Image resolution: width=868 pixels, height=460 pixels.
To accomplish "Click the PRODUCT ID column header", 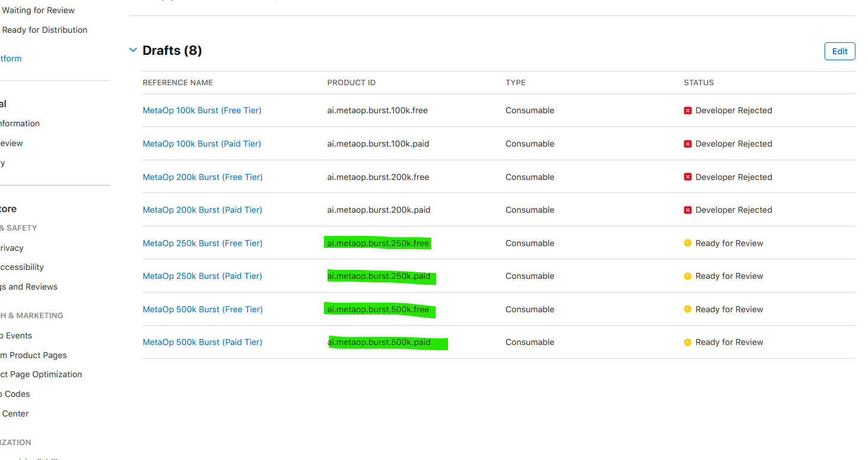I will point(351,83).
